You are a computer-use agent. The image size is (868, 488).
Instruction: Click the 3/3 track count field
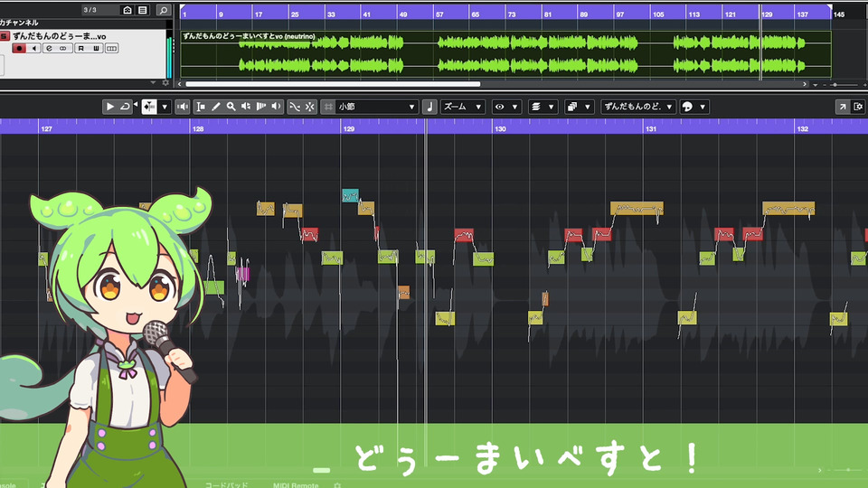pyautogui.click(x=99, y=10)
